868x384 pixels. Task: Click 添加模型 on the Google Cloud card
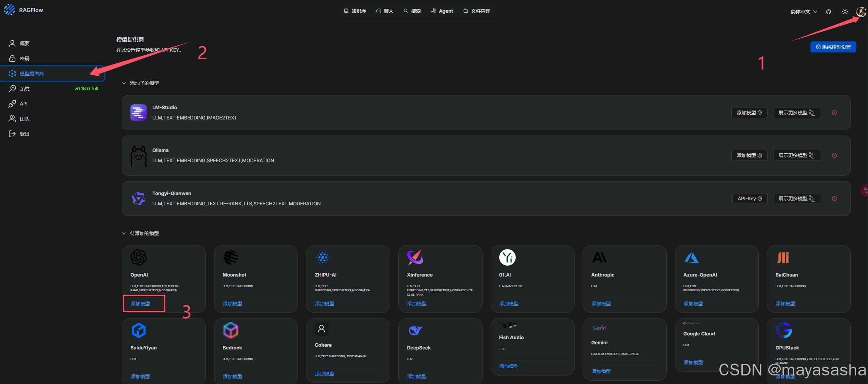coord(693,362)
